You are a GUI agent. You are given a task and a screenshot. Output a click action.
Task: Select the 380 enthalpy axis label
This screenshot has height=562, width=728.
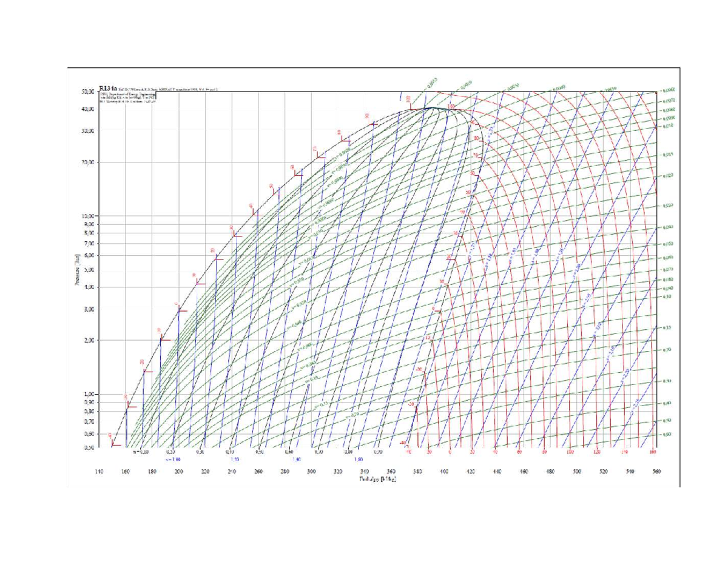pos(418,471)
